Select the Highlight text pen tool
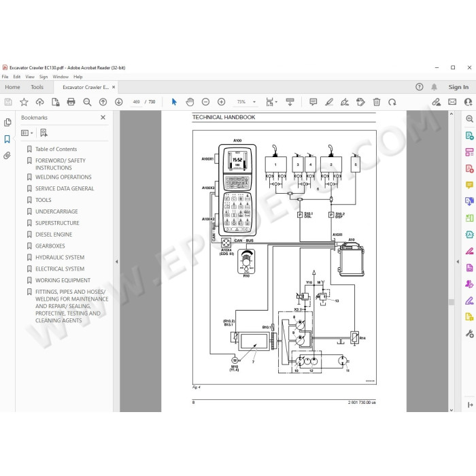Viewport: 476px width, 476px height. (329, 102)
